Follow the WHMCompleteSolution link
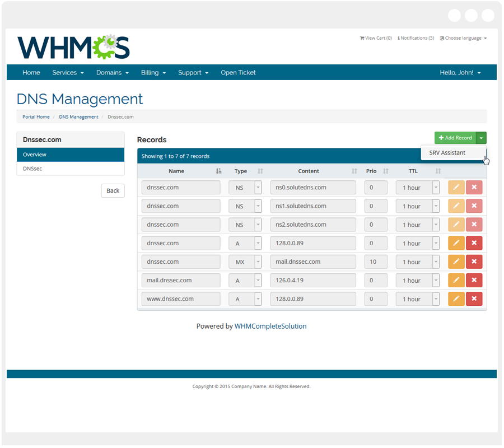This screenshot has width=504, height=448. [x=270, y=326]
